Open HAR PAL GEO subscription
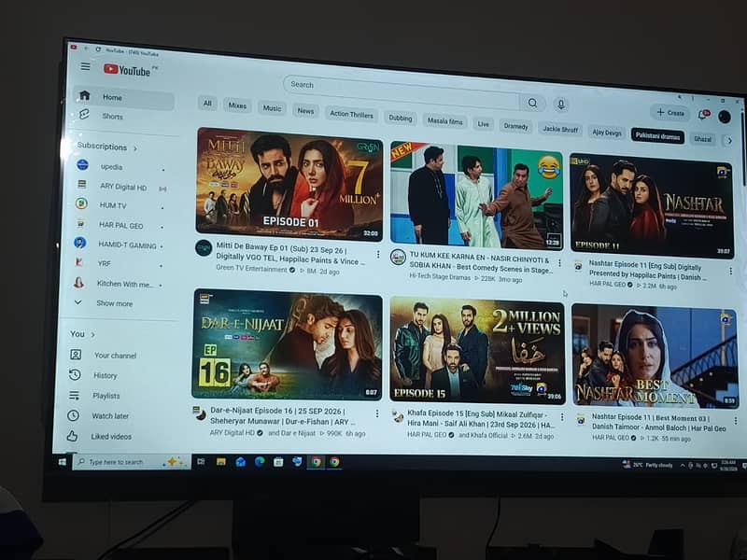 [x=120, y=225]
